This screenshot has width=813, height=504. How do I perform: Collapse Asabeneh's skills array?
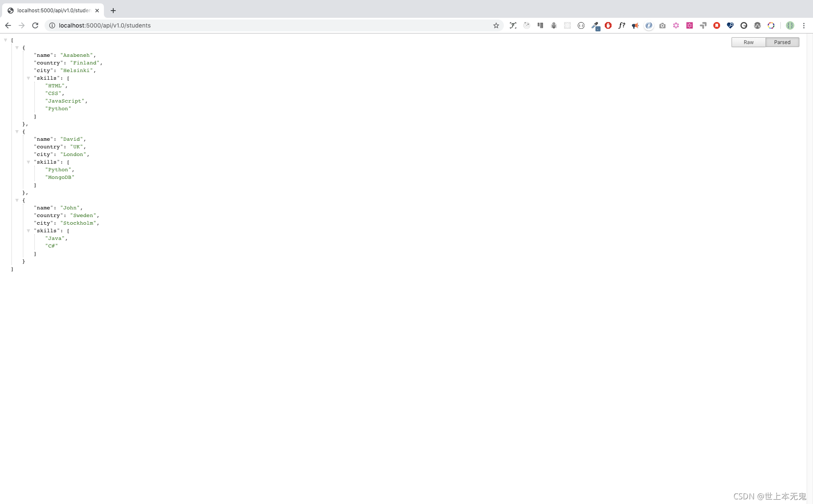[28, 78]
